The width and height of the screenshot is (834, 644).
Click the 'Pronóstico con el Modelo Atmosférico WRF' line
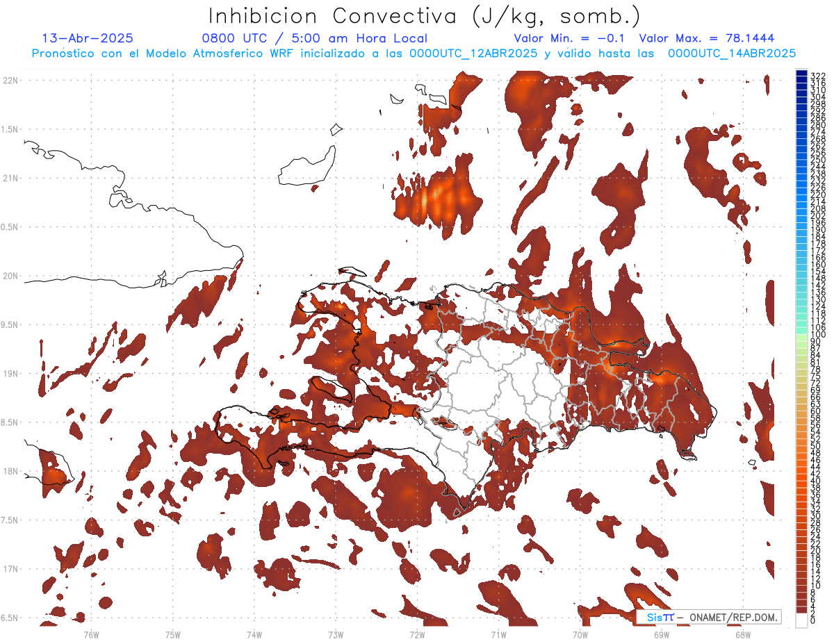(414, 53)
